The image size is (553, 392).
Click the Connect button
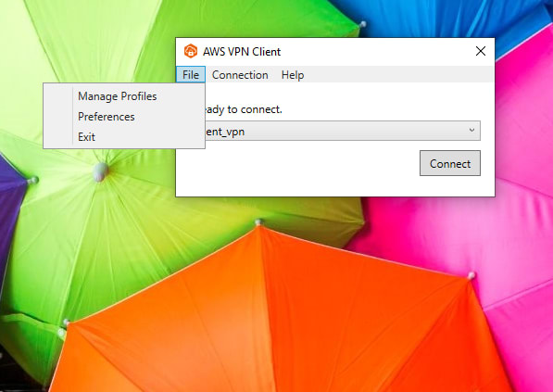[449, 163]
